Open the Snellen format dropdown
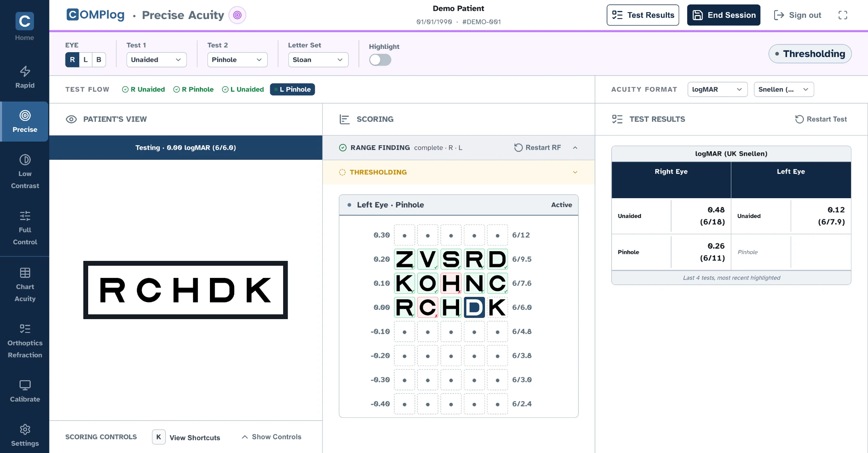868x453 pixels. click(x=784, y=89)
